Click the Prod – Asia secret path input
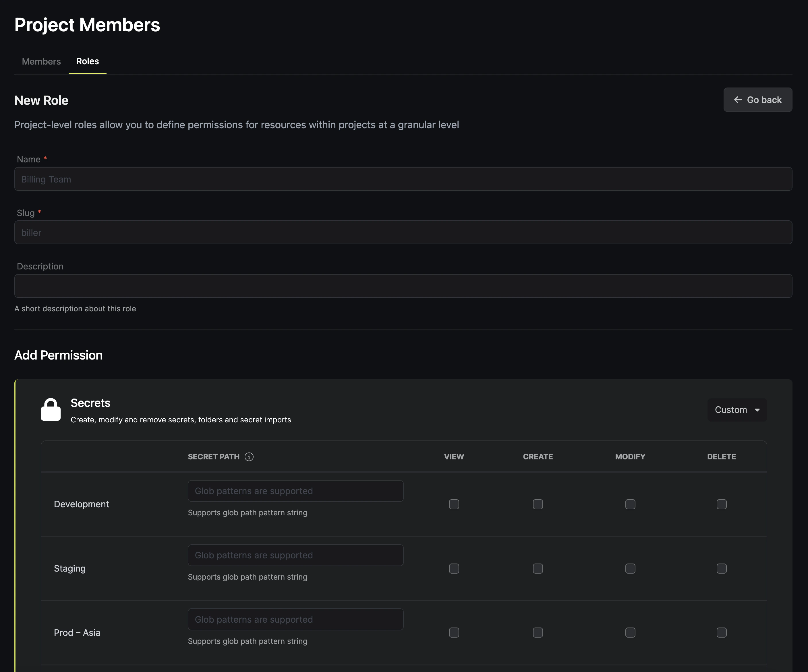Screen dimensions: 808x672 coord(295,619)
